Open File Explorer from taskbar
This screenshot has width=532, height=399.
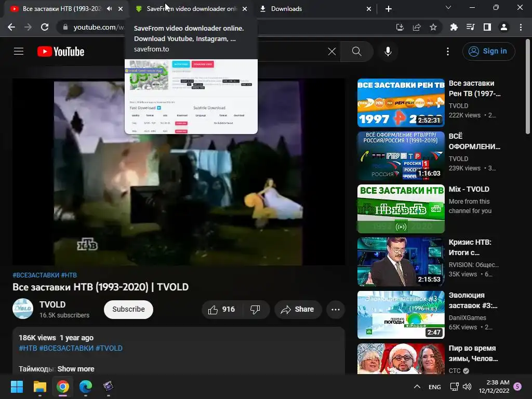[x=39, y=387]
